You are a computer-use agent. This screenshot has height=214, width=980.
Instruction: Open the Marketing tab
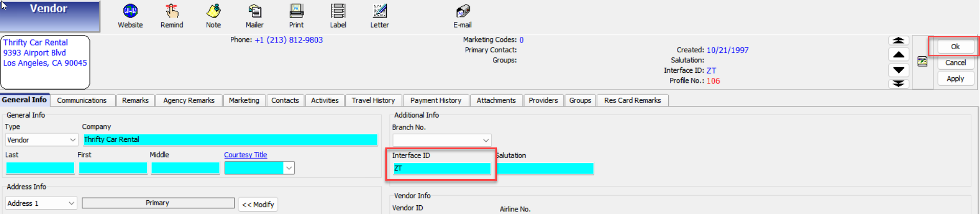[x=244, y=100]
